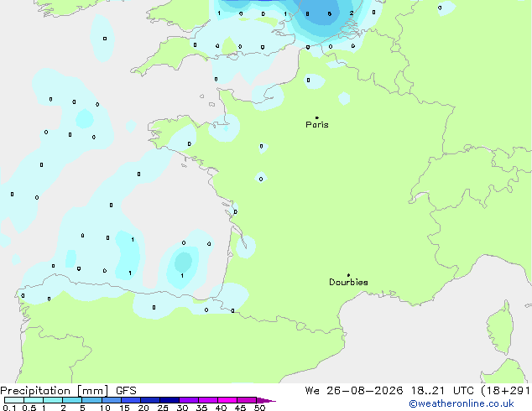Click the 0.1 legend scale label
This screenshot has height=411, width=532.
pos(9,408)
